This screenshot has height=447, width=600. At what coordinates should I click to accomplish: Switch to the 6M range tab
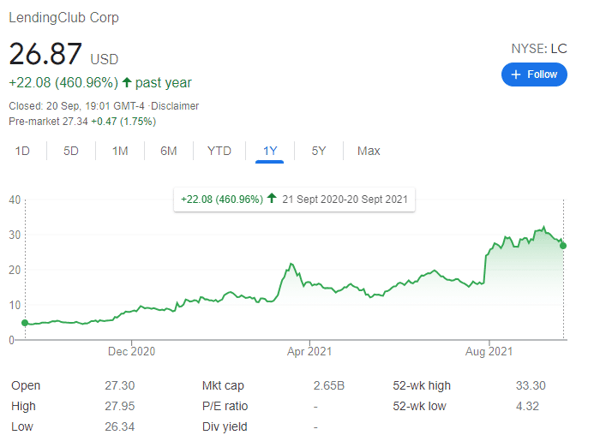click(x=169, y=151)
